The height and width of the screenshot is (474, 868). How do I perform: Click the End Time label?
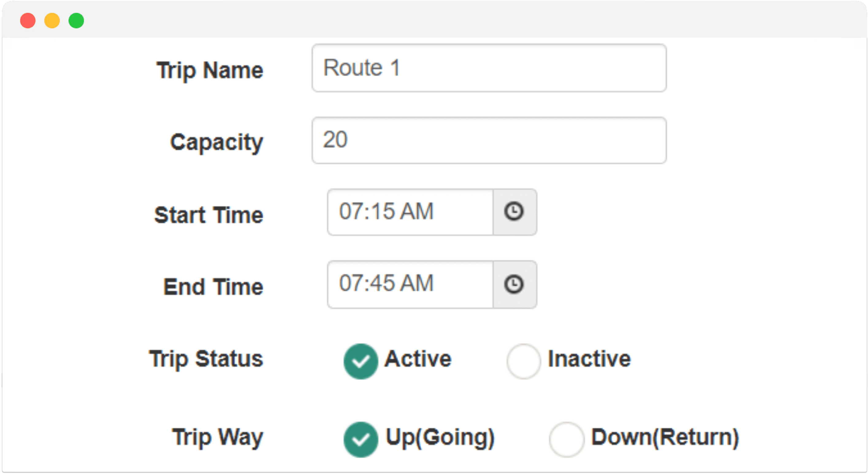pos(213,287)
